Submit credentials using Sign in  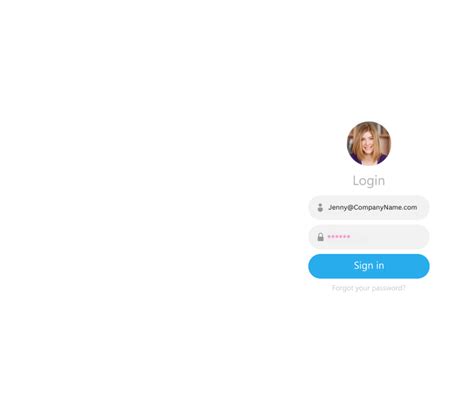(369, 266)
